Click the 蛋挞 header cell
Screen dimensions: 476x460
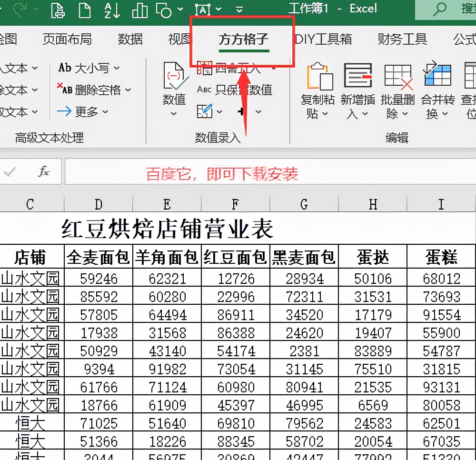point(373,257)
